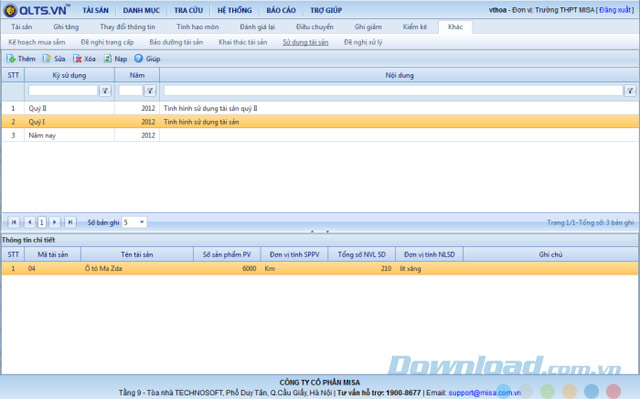Select the Ô tô Ma Zda detail row
Image resolution: width=640 pixels, height=399 pixels.
[320, 268]
